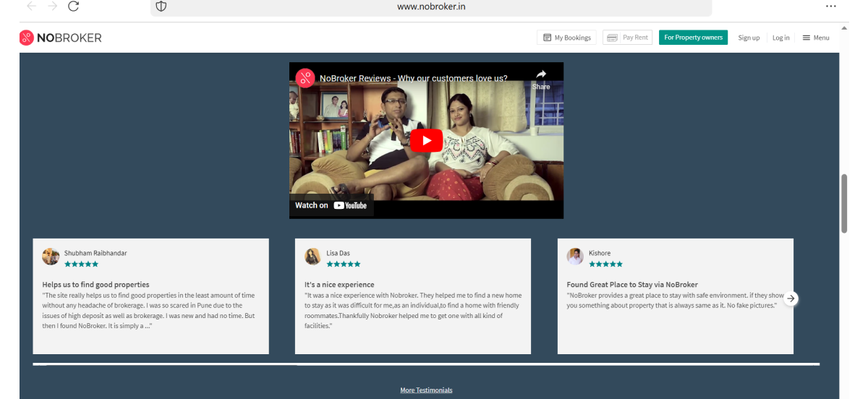Open More Testimonials link
Viewport: 868px width, 399px height.
coord(426,390)
